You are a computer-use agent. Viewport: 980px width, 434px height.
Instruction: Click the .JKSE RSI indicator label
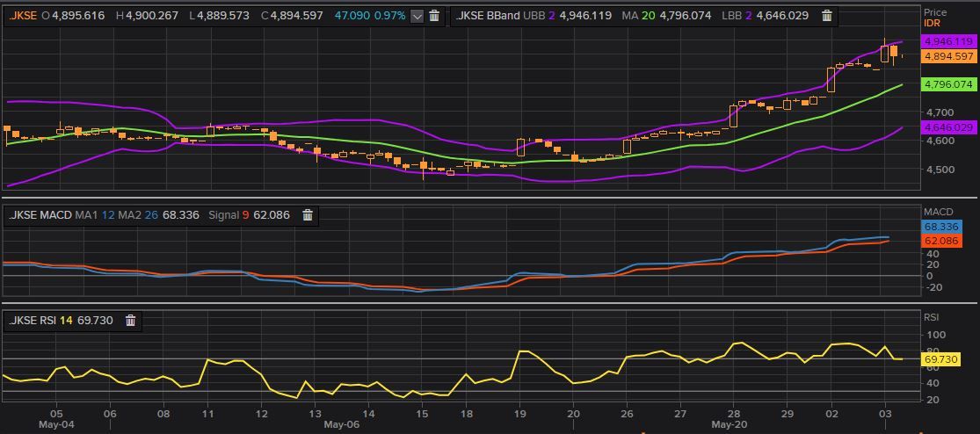click(x=33, y=321)
